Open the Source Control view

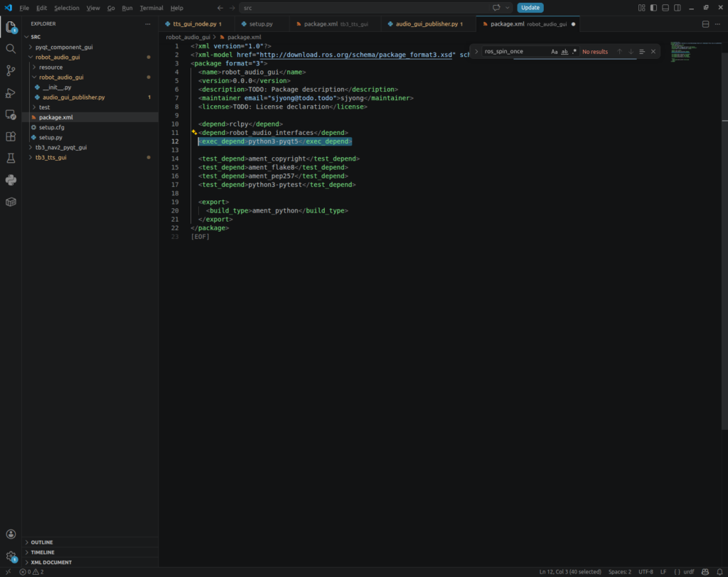click(11, 70)
